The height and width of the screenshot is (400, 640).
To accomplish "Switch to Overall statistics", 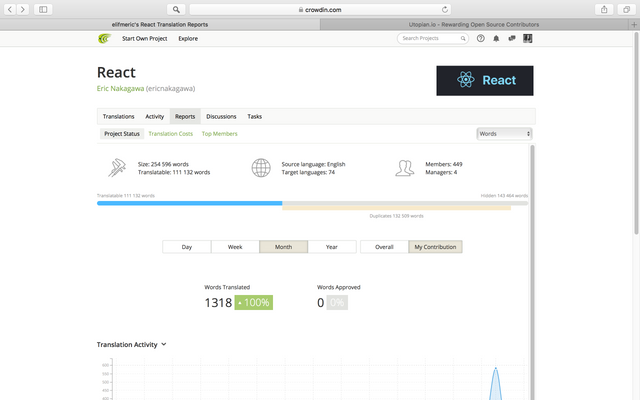I will pos(384,247).
